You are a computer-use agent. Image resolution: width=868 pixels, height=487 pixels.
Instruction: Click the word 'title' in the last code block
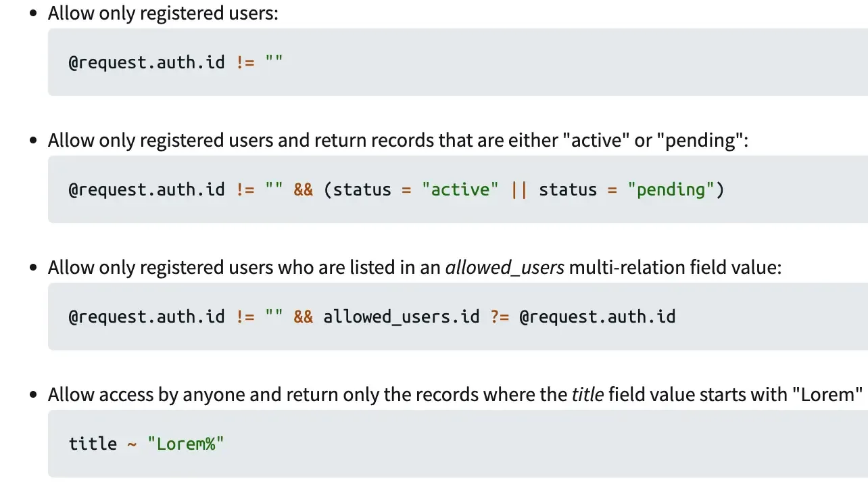pyautogui.click(x=93, y=444)
